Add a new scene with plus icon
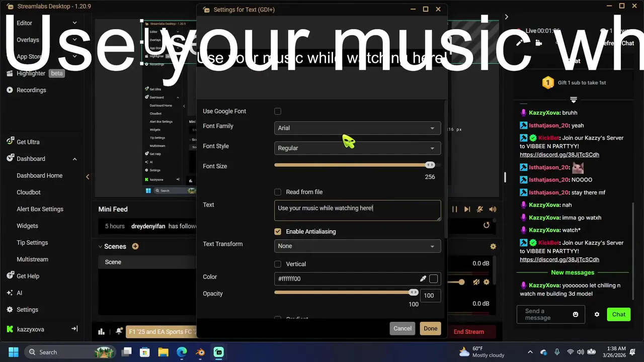The height and width of the screenshot is (362, 644). click(135, 246)
